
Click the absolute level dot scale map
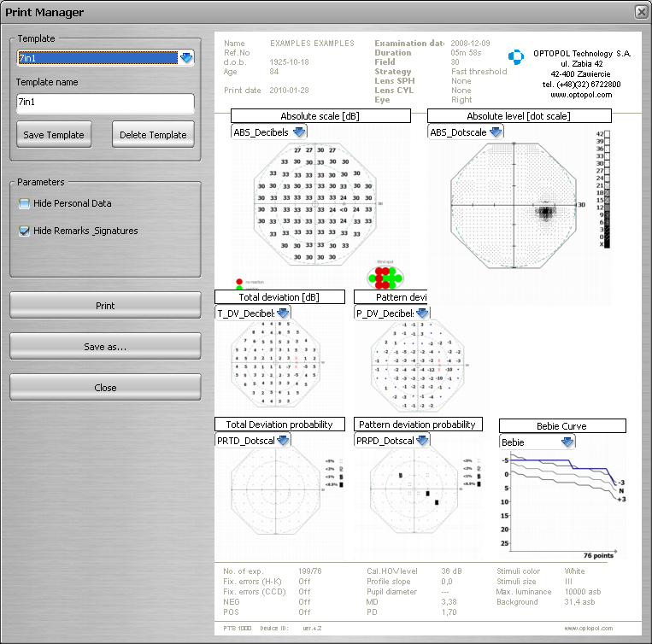(x=514, y=205)
